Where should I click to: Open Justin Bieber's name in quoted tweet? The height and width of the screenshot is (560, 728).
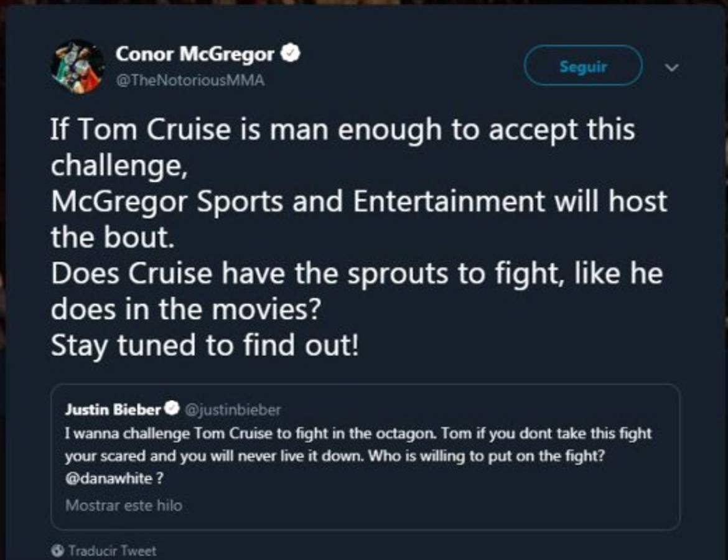113,409
